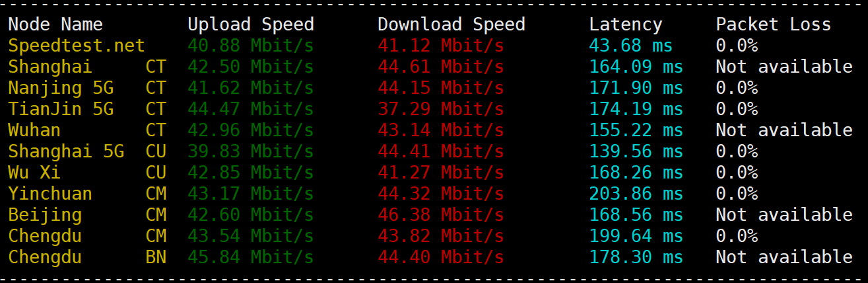Viewport: 868px width, 283px height.
Task: Click Beijing CM download speed 46.38 Mbit/s
Action: 441,215
